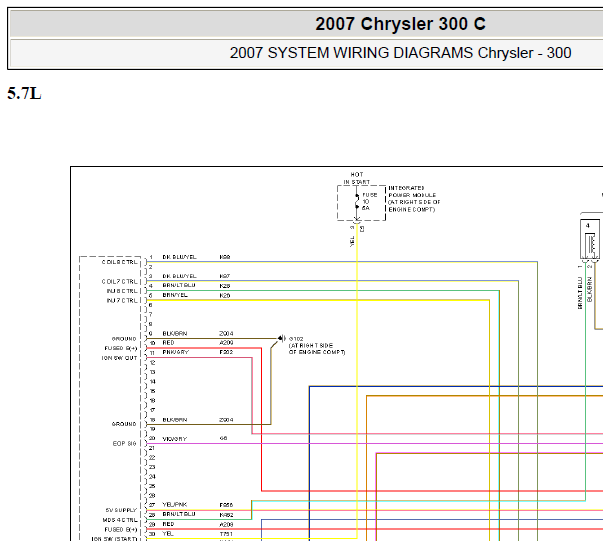Click the "BRN/LT BLU" wire color at pin 28
Viewport: 603px width, 541px height.
click(179, 514)
